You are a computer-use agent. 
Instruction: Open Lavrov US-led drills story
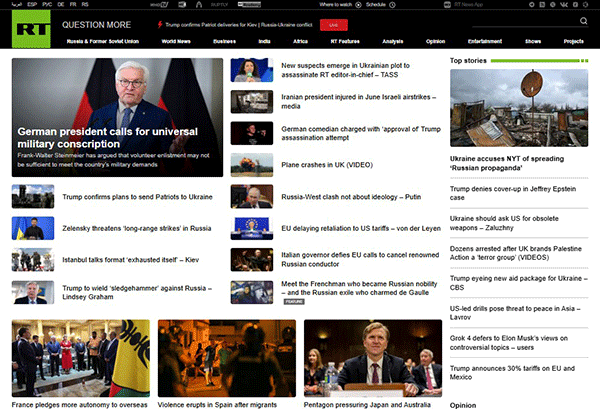515,313
